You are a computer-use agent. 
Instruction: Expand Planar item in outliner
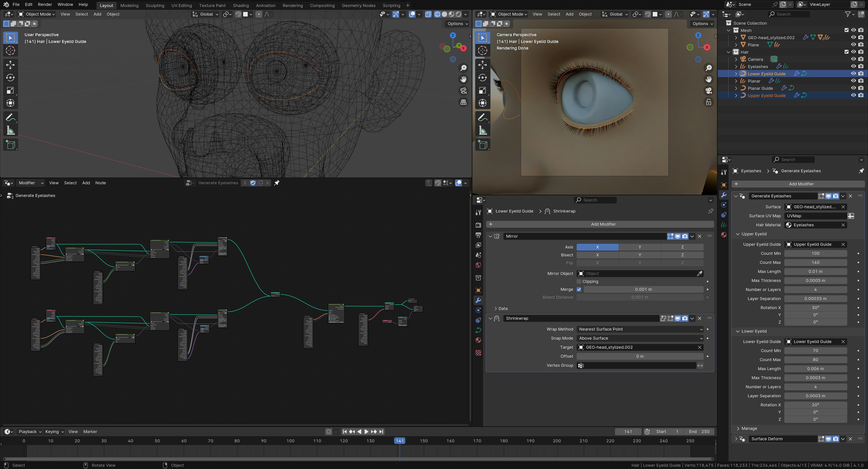click(x=736, y=81)
